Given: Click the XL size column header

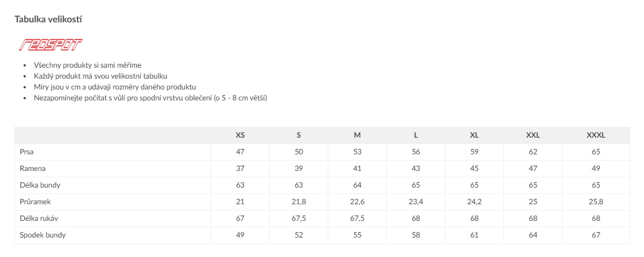Looking at the screenshot, I should [x=474, y=135].
